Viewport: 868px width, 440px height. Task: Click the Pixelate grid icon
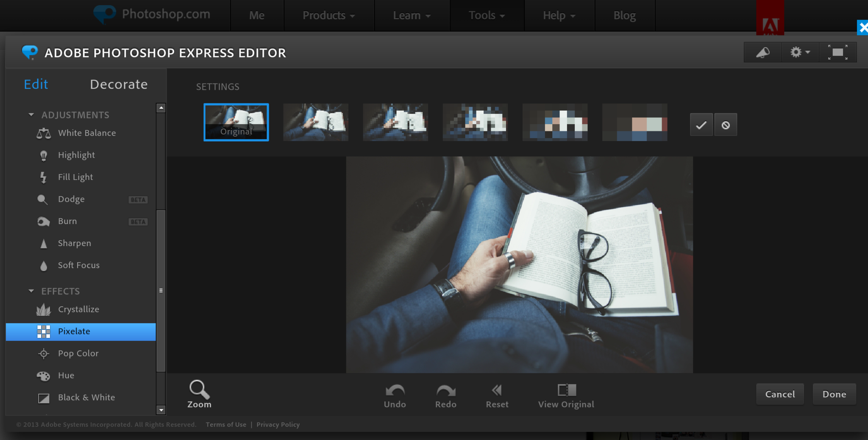click(44, 332)
